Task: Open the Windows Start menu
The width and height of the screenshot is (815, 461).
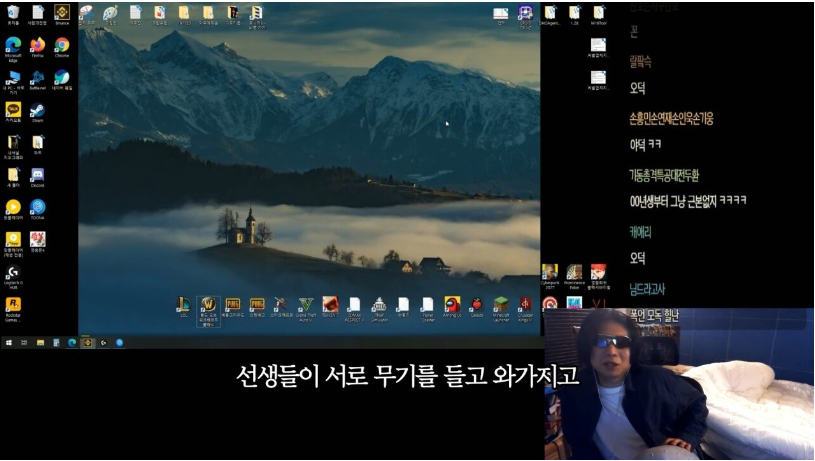Action: pos(9,343)
